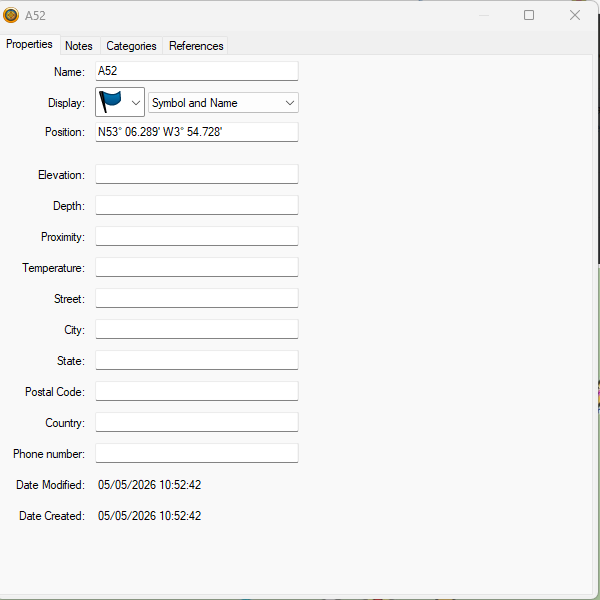Click the City input field

tap(197, 329)
